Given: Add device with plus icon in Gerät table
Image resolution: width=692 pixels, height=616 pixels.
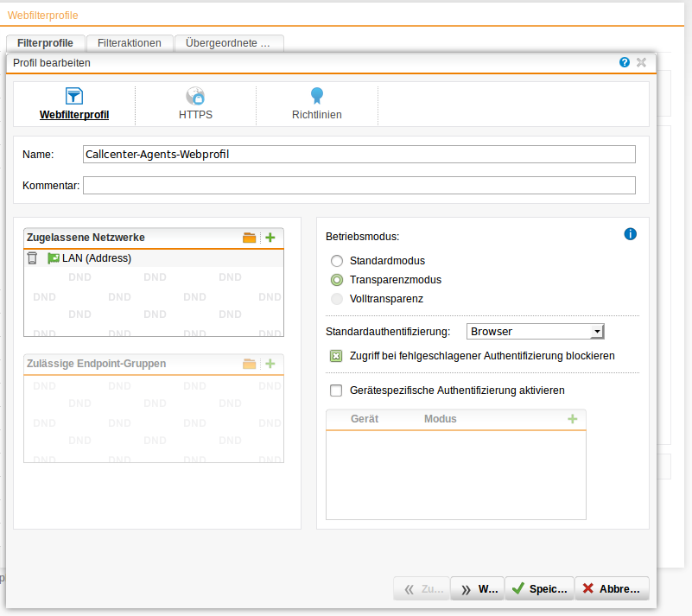Looking at the screenshot, I should 572,419.
